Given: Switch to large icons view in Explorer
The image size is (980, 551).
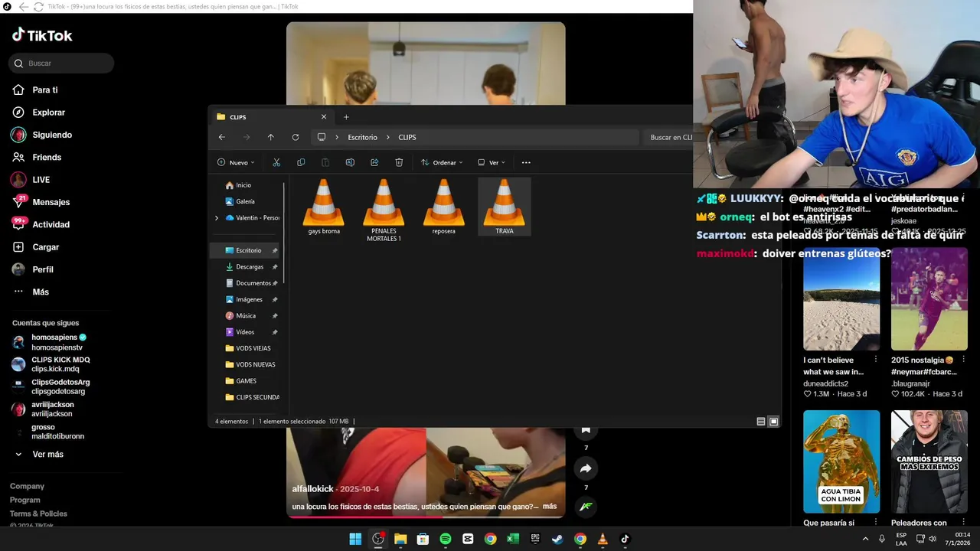Looking at the screenshot, I should click(x=773, y=422).
